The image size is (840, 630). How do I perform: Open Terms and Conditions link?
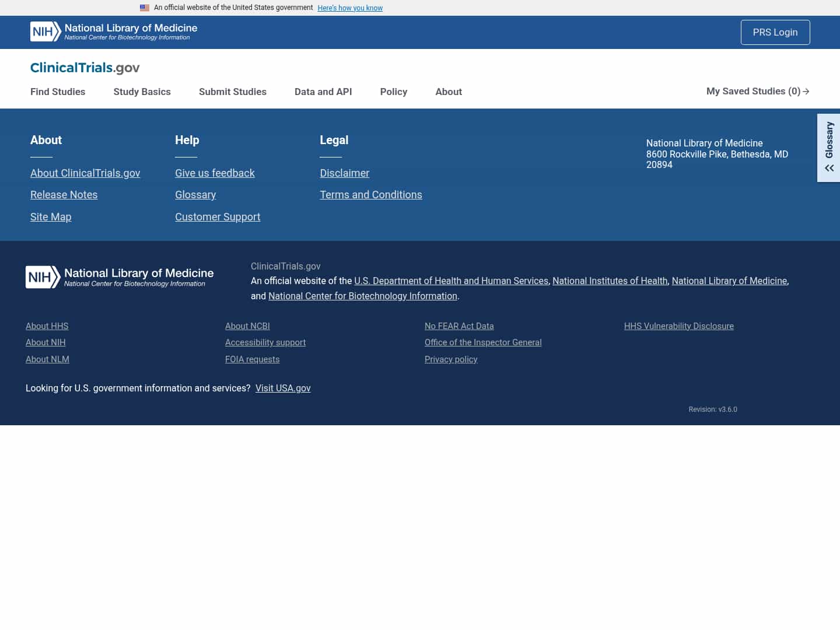click(371, 195)
